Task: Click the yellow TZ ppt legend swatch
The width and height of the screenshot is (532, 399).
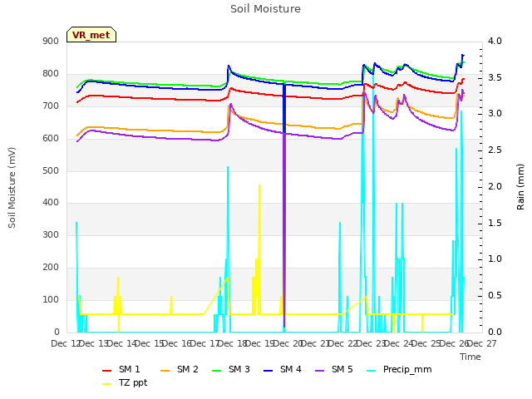Action: coord(107,384)
